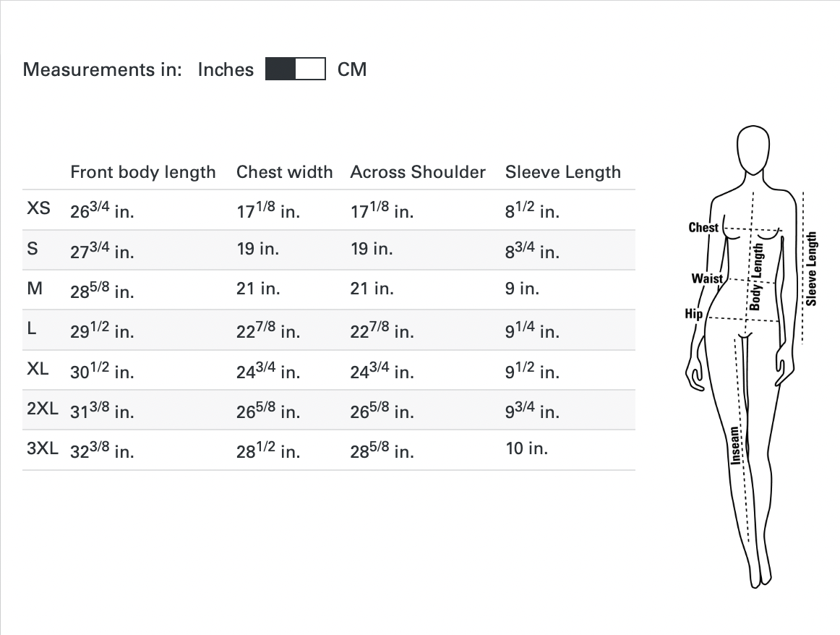Click the XS size row label
840x635 pixels.
39,208
